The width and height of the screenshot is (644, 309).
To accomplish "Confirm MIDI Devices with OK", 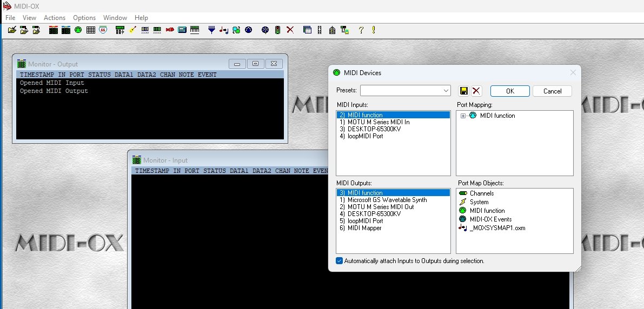I will point(510,91).
